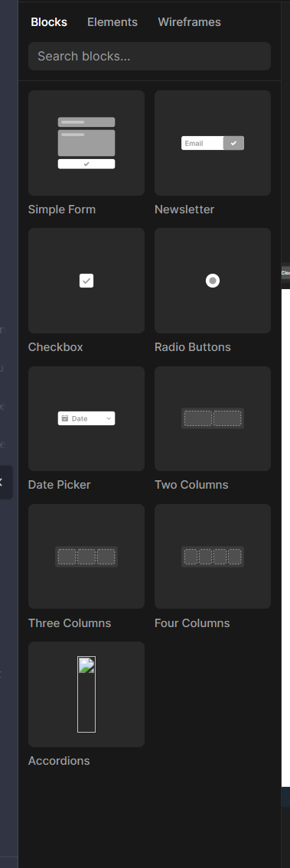290x868 pixels.
Task: Click the Four Columns label text
Action: click(192, 623)
